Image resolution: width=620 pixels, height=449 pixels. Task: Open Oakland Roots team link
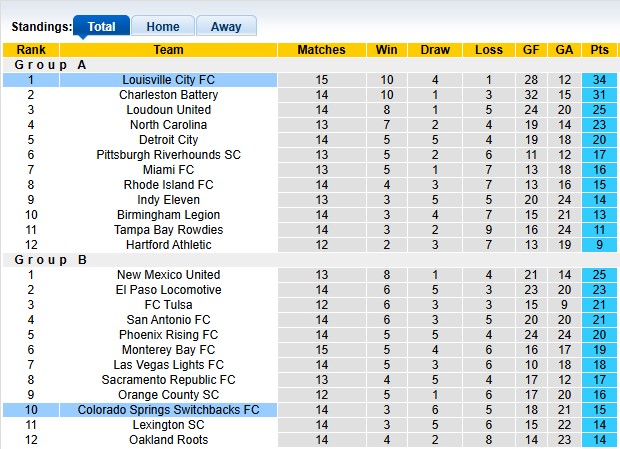tap(168, 440)
